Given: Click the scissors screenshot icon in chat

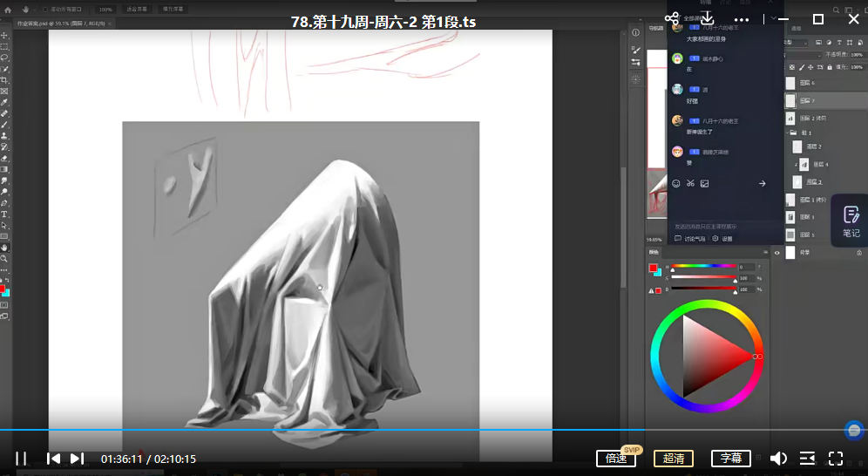Looking at the screenshot, I should [x=690, y=183].
